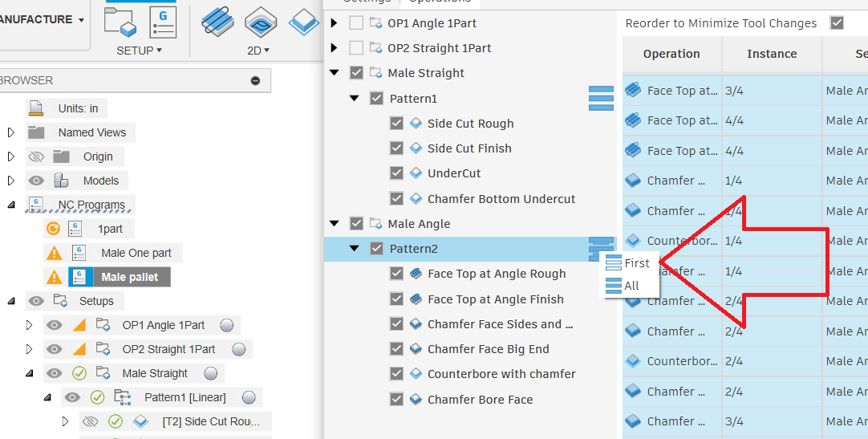This screenshot has width=868, height=439.
Task: Expand the Named Views node
Action: tap(10, 132)
